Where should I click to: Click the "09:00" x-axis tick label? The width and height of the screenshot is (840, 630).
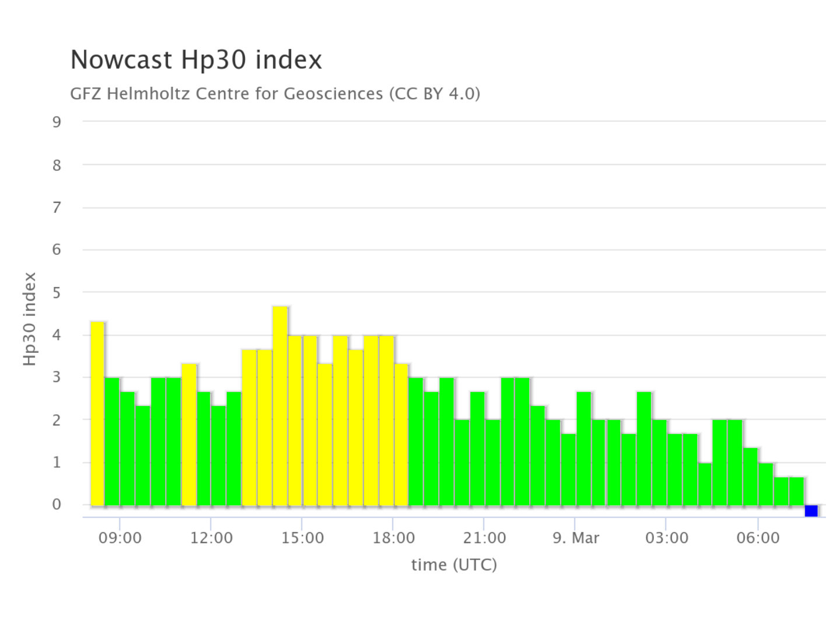(x=120, y=538)
